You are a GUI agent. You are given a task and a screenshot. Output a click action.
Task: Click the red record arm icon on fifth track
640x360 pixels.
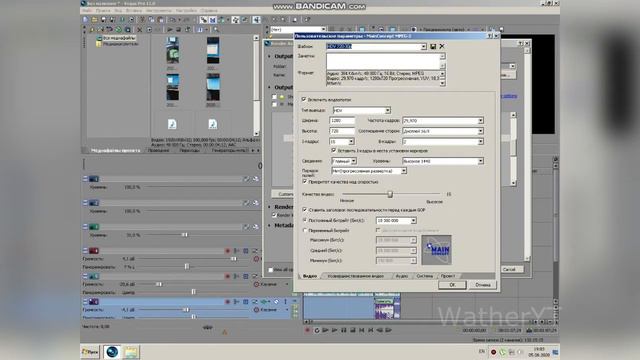228,276
